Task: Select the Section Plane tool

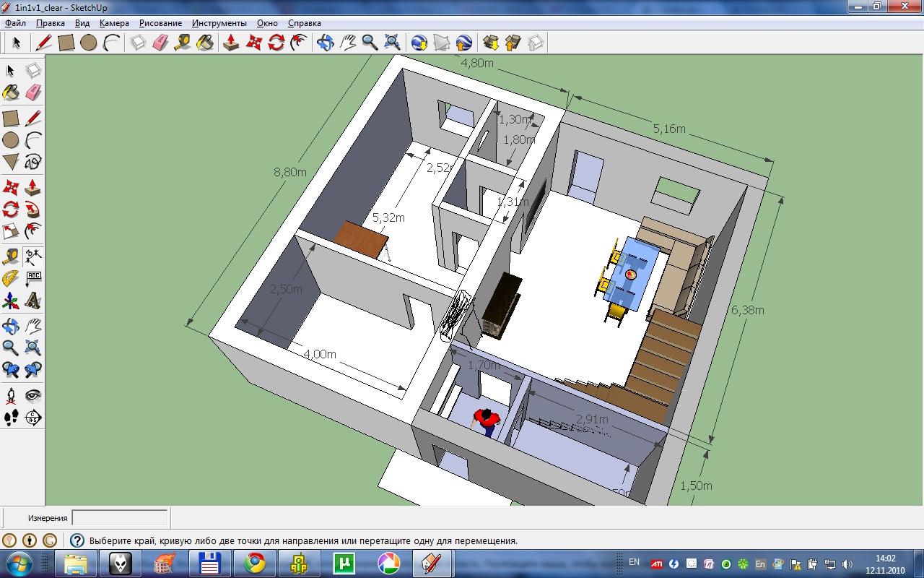Action: pos(32,417)
